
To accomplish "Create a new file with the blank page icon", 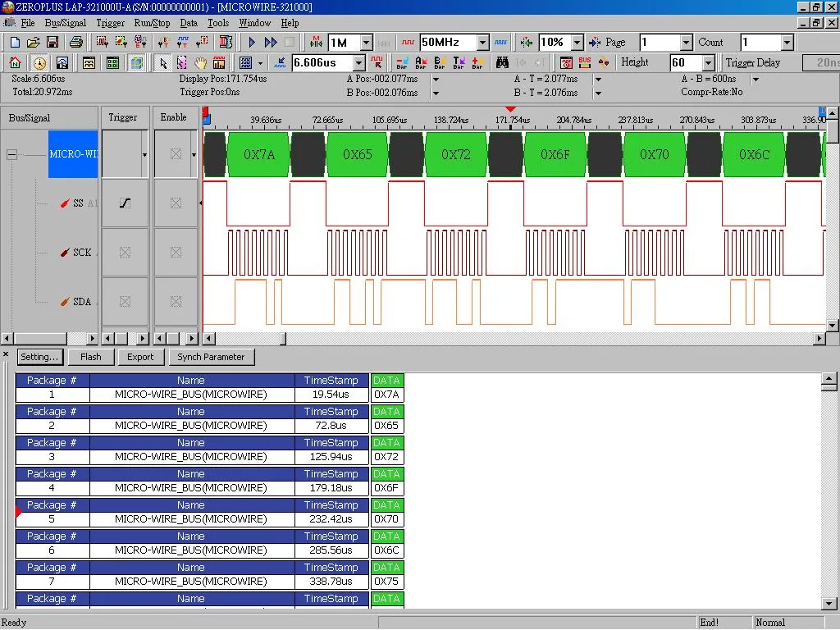I will [x=15, y=43].
